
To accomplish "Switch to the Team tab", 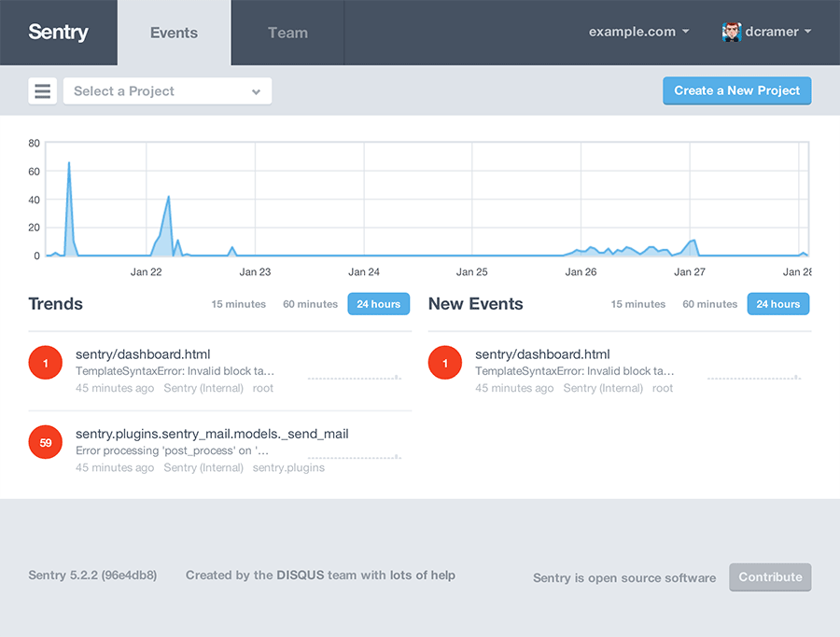I will [x=287, y=33].
